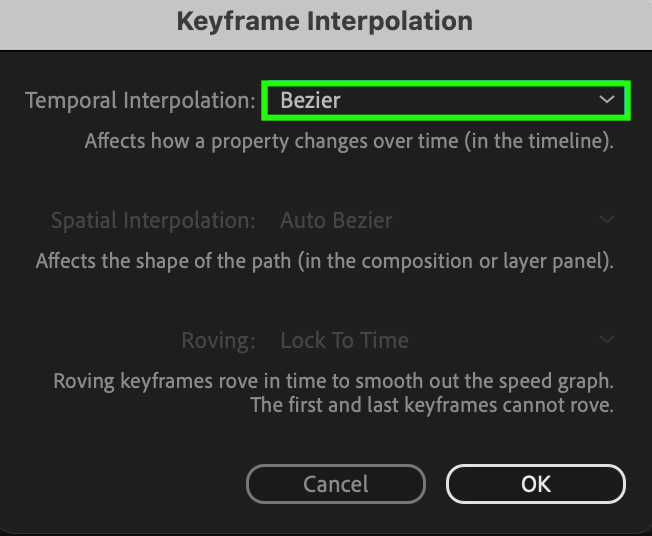Open the Temporal Interpolation dropdown
The width and height of the screenshot is (652, 536).
coord(444,100)
